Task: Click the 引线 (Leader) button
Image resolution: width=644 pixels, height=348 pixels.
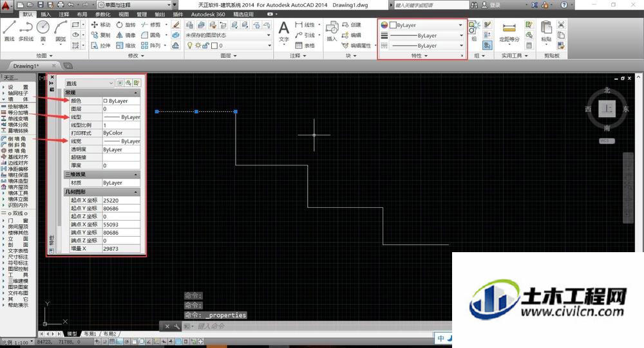Action: click(x=305, y=35)
